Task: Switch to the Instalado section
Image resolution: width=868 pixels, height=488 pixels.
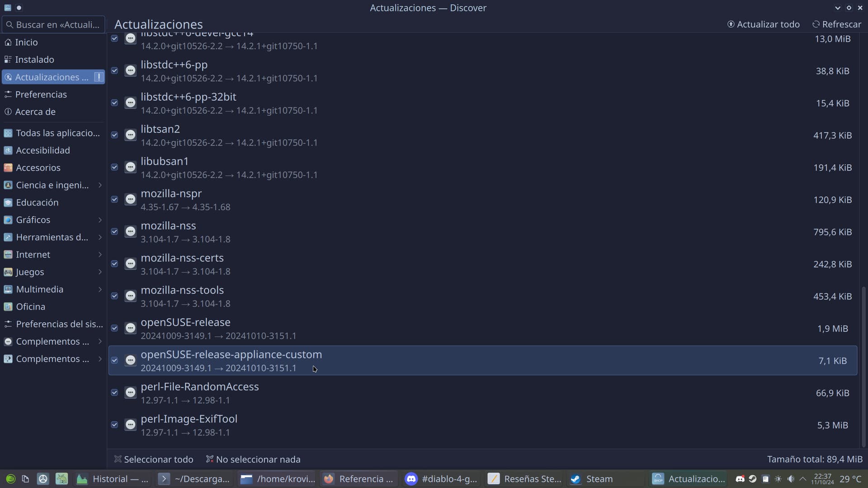Action: point(34,59)
